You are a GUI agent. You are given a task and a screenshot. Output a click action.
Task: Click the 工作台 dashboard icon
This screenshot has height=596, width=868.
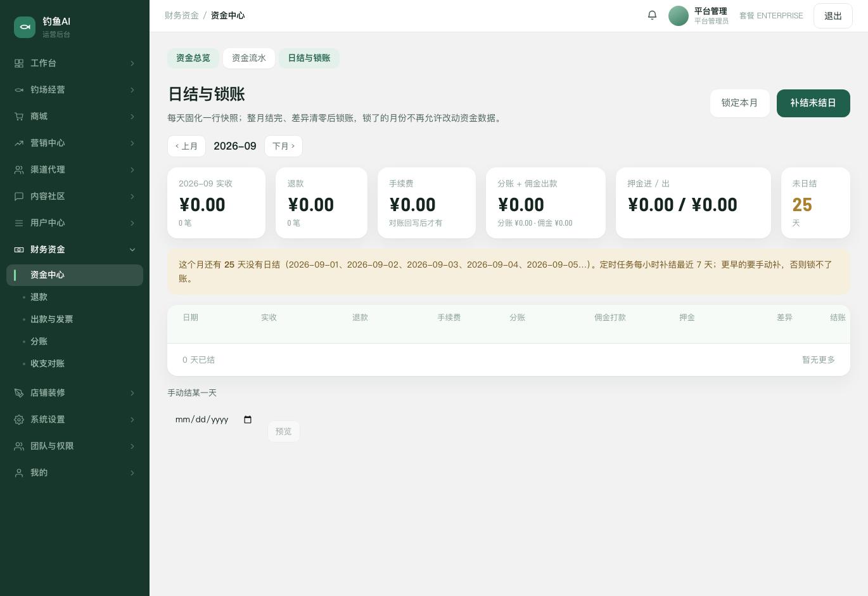tap(19, 63)
